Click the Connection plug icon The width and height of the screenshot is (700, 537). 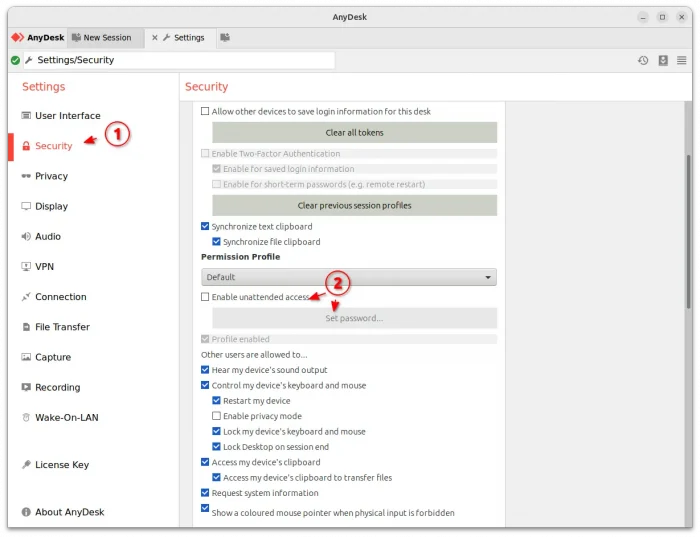pyautogui.click(x=26, y=296)
